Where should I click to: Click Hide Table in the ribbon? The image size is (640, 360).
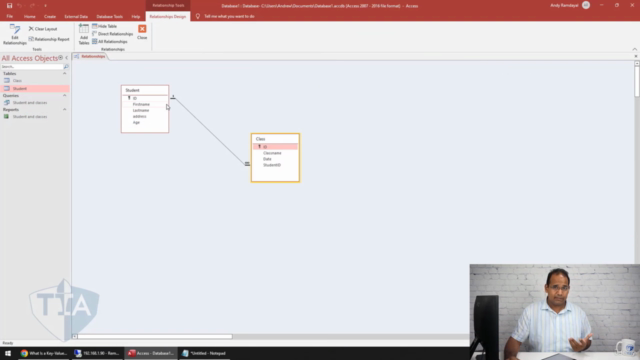[x=104, y=26]
